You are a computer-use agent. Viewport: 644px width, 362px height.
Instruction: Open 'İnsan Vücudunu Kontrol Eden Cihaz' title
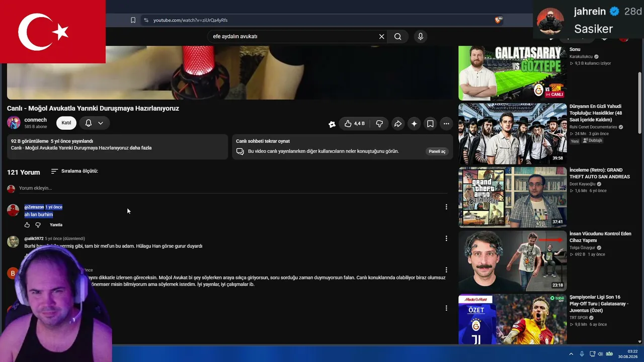point(600,237)
